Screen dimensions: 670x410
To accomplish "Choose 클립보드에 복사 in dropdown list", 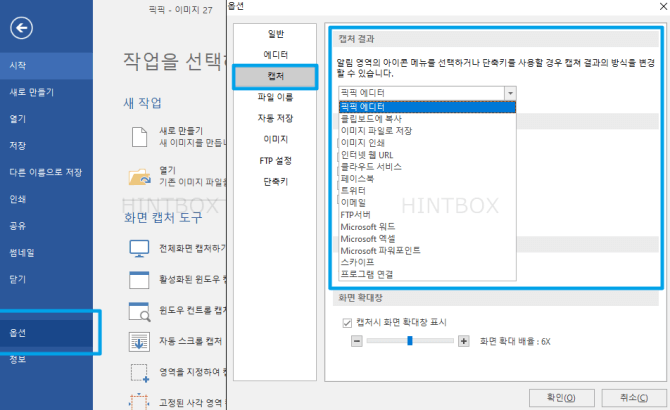I will (x=427, y=119).
